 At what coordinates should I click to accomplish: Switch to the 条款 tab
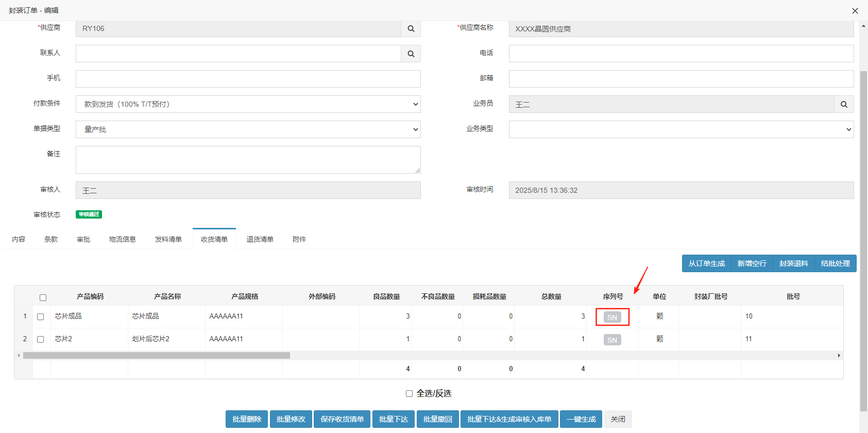pos(51,239)
